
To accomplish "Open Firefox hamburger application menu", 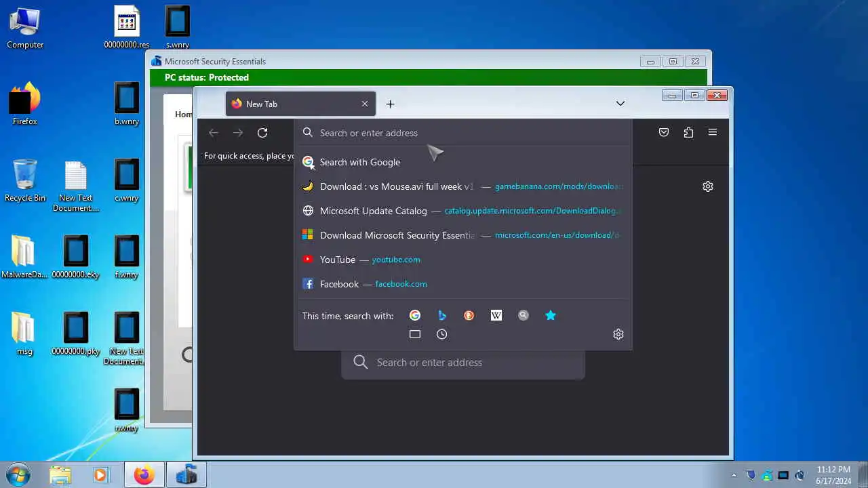I will point(713,133).
